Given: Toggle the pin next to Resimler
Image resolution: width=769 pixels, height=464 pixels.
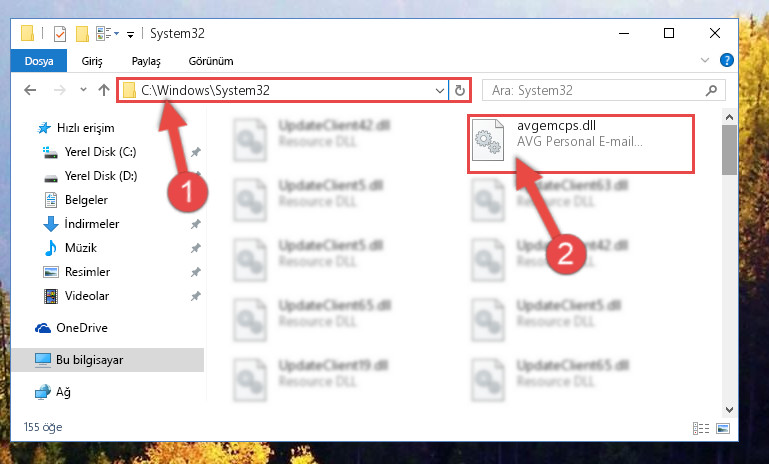Looking at the screenshot, I should pos(195,272).
